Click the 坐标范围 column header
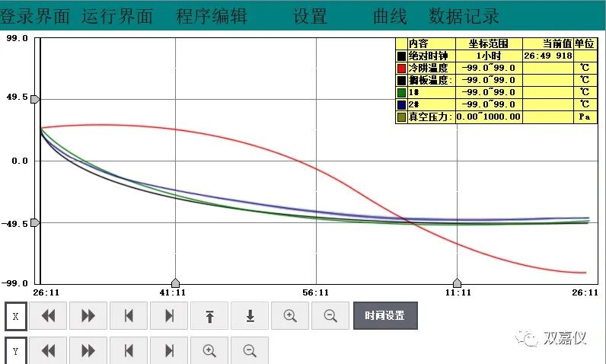This screenshot has width=606, height=364. point(489,43)
